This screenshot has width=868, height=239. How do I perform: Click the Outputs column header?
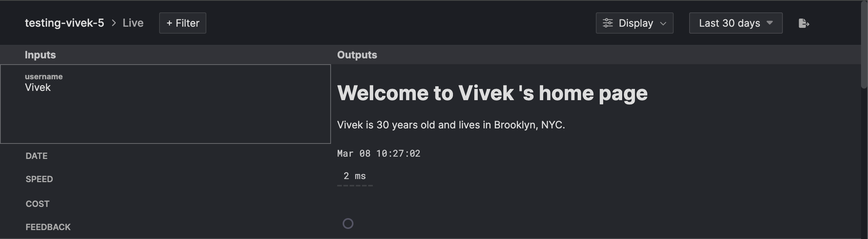point(357,55)
